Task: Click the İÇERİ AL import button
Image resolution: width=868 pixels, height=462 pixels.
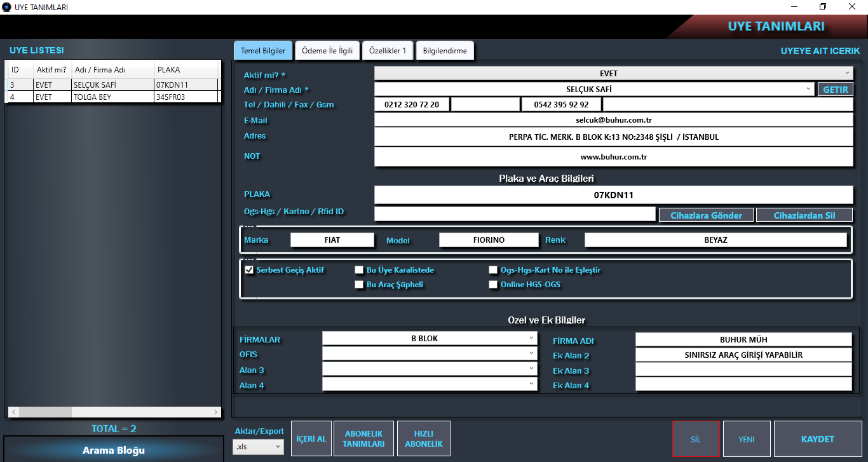Action: pos(311,438)
